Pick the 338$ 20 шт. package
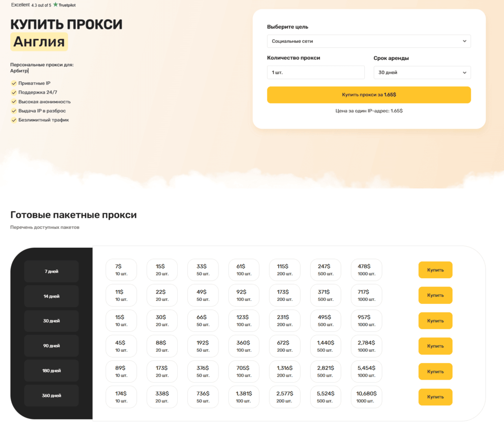504x425 pixels. (x=162, y=397)
